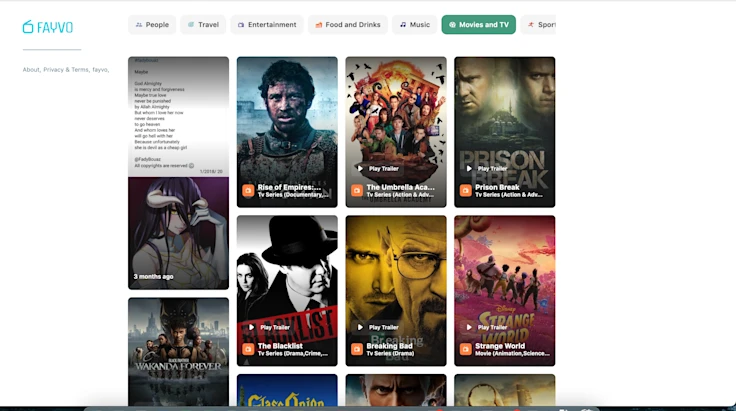736x411 pixels.
Task: Click the Music note tab icon
Action: click(403, 25)
